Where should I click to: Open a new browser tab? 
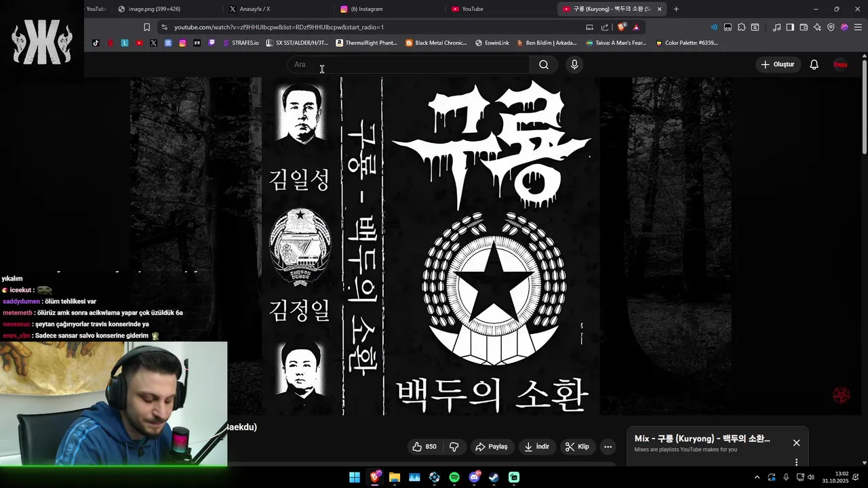click(676, 9)
